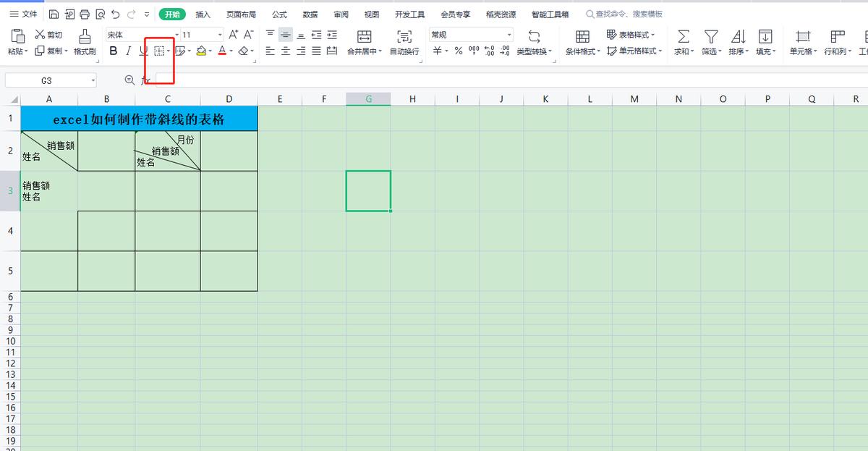868x451 pixels.
Task: Click the fill color paint bucket swatch
Action: 201,51
